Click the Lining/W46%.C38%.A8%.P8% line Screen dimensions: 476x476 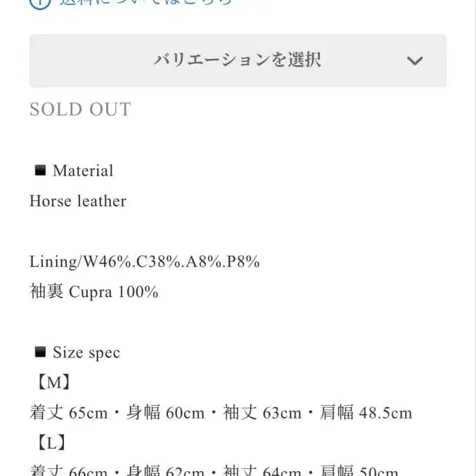point(145,262)
